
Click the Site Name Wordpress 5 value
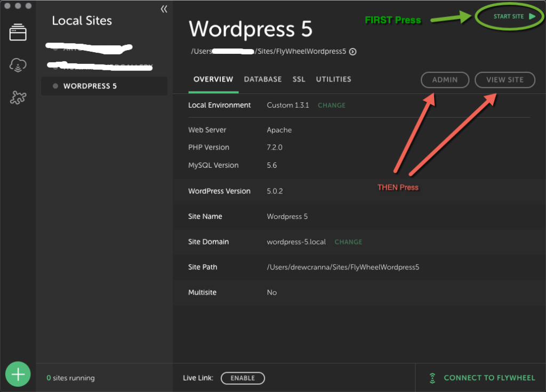coord(287,216)
